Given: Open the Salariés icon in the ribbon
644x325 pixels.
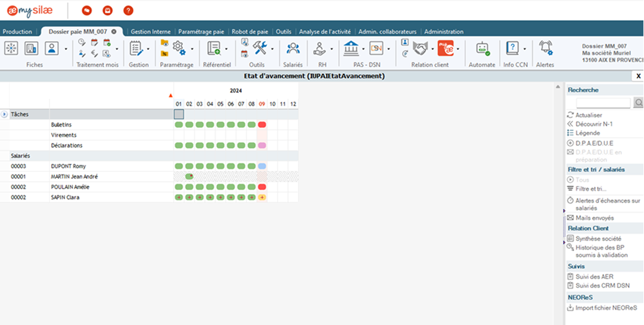Looking at the screenshot, I should click(x=293, y=49).
